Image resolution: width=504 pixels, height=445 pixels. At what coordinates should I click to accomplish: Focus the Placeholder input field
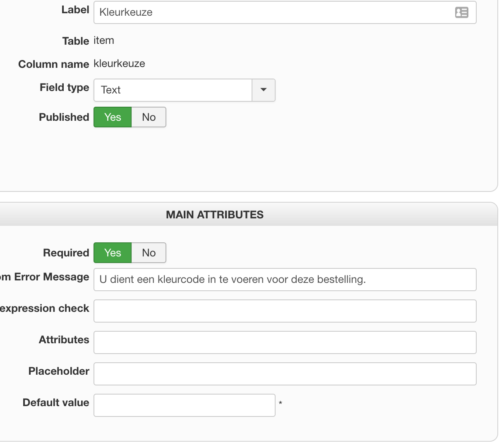coord(285,374)
